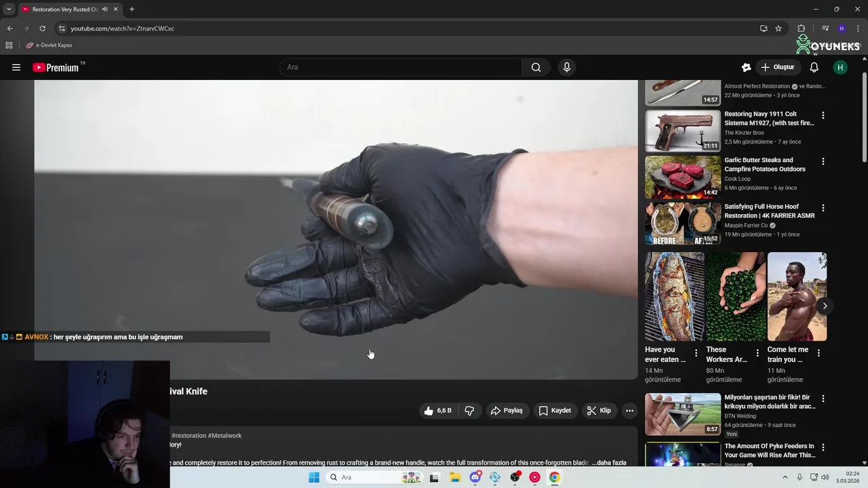Image resolution: width=868 pixels, height=488 pixels.
Task: Click Cook Loop channel name
Action: [738, 179]
